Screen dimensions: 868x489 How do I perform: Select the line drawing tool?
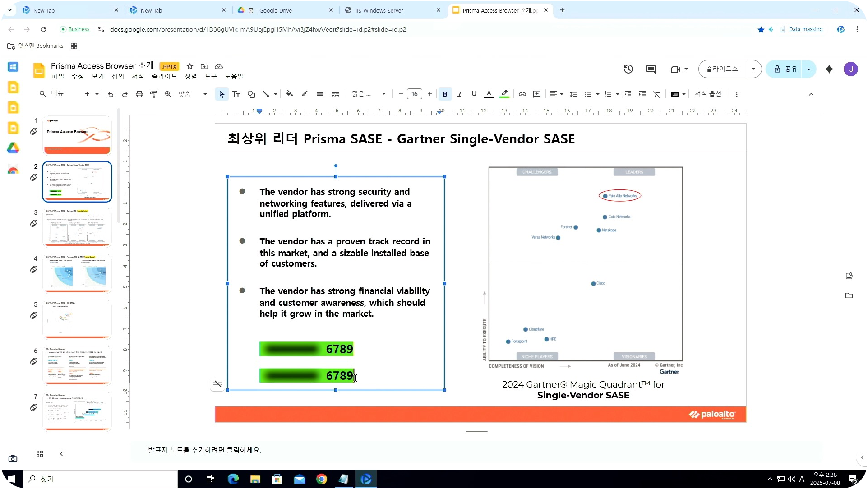266,94
